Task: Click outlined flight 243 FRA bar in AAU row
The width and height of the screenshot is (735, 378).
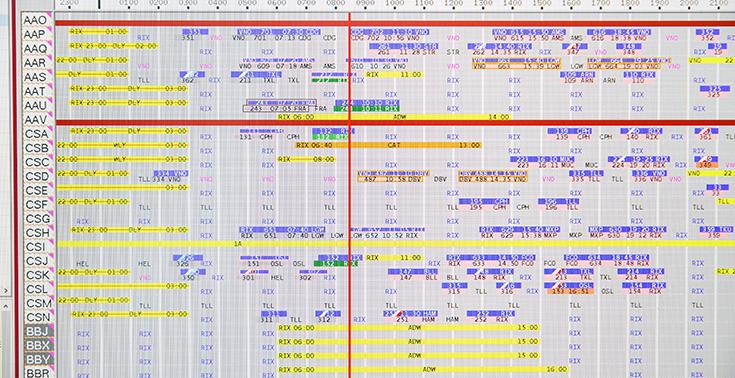Action: [x=280, y=106]
